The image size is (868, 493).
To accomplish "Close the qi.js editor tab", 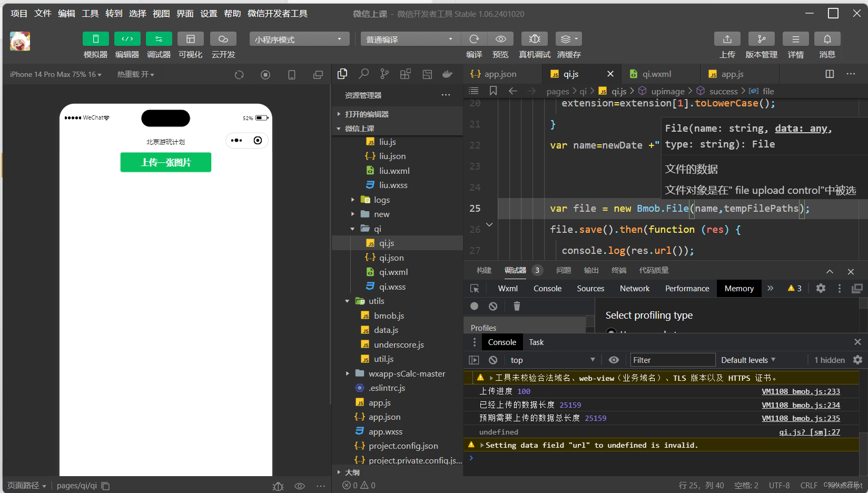I will click(x=610, y=74).
